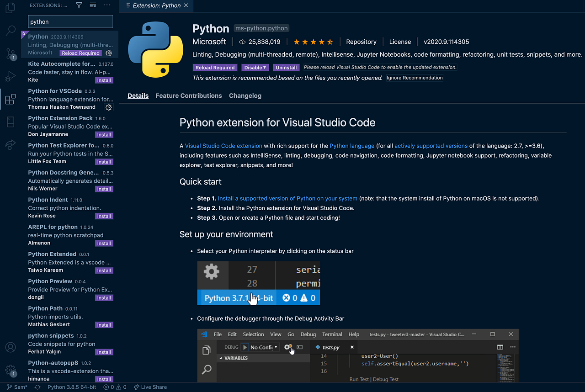Screen dimensions: 585x392
Task: Click Reload Required in the Python list row
Action: 81,53
